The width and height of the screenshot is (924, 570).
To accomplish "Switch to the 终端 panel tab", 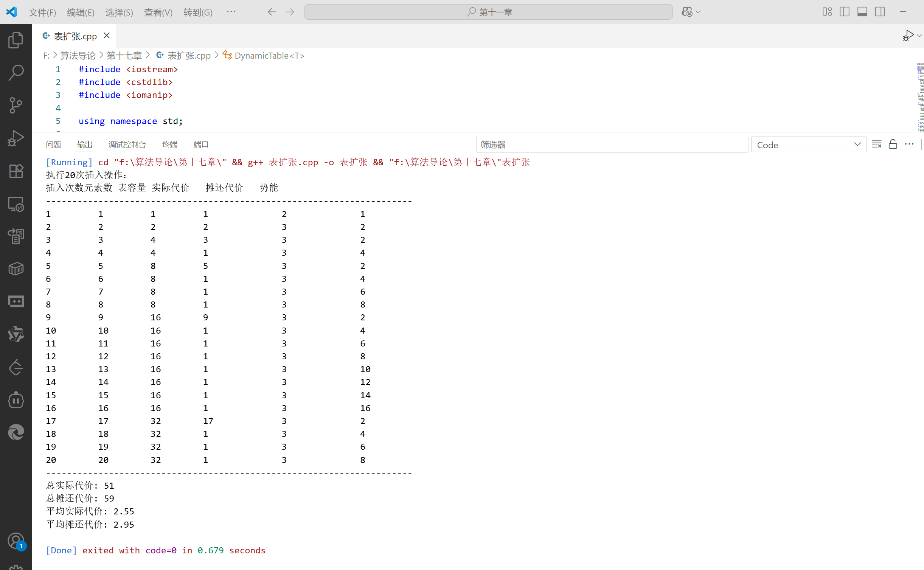I will [x=169, y=144].
